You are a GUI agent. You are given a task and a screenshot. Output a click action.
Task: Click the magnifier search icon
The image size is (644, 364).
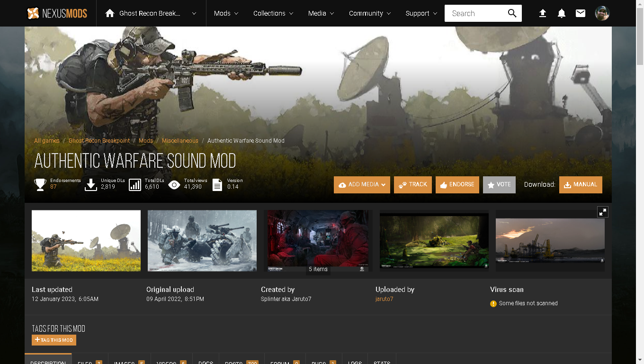(512, 13)
